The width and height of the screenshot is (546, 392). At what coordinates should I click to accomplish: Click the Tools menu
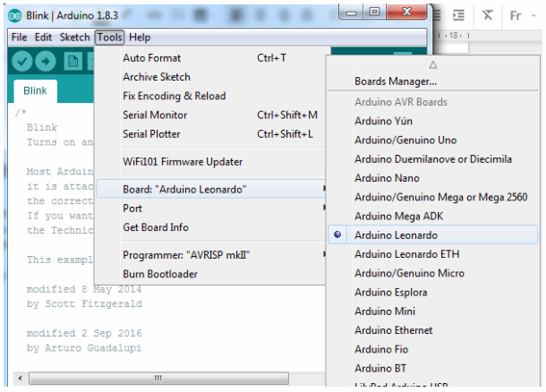(109, 38)
